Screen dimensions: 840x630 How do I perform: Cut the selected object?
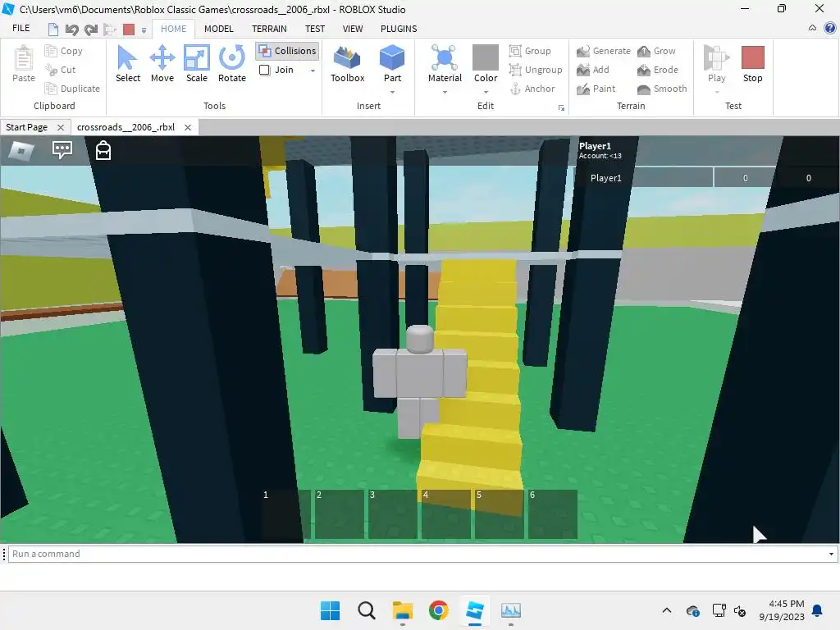pos(61,70)
